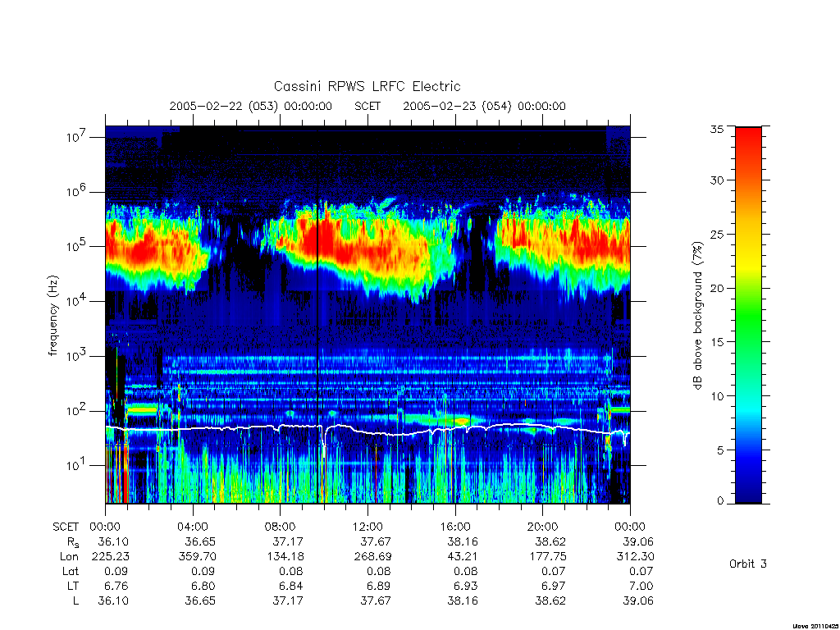Click the LT value '7.00'
840x630 pixels.
(x=641, y=586)
